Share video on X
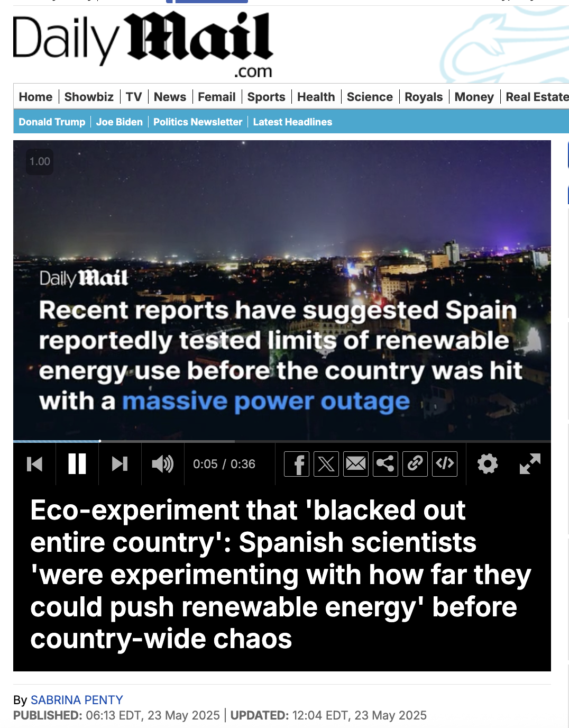The width and height of the screenshot is (569, 728). point(326,465)
